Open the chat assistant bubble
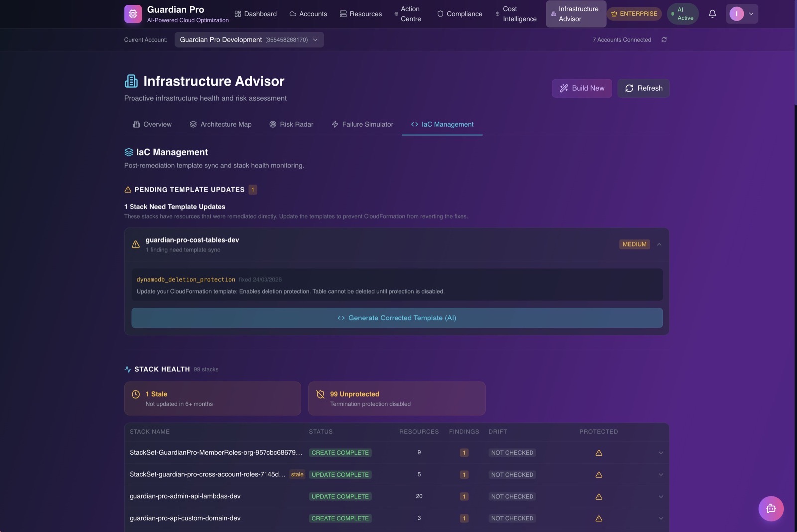 click(x=771, y=508)
